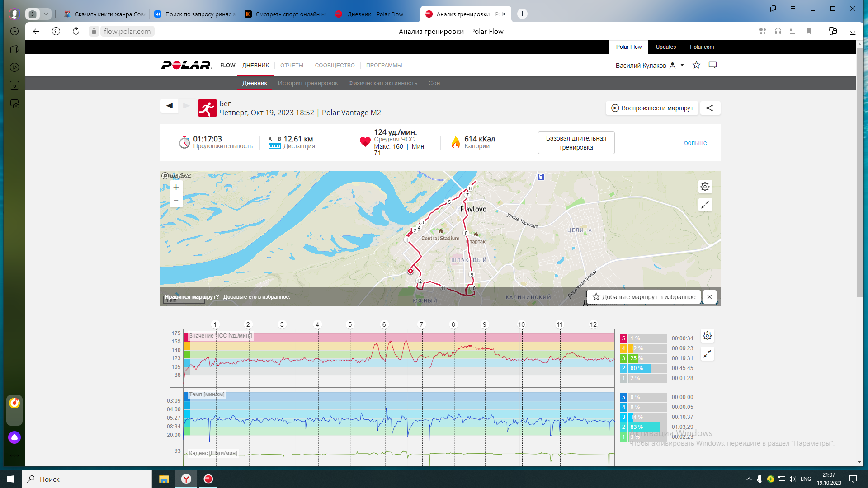Open Alice assistant in sidebar
868x488 pixels.
pyautogui.click(x=14, y=437)
